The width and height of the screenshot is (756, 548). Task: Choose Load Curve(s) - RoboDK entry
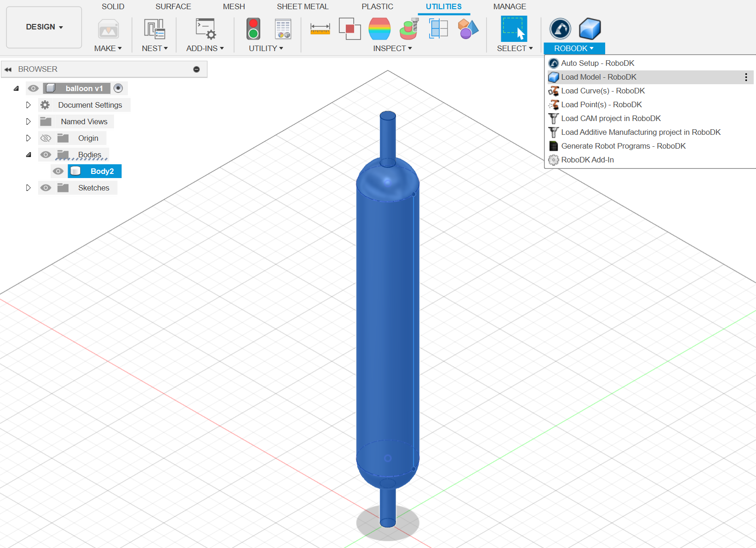coord(650,91)
